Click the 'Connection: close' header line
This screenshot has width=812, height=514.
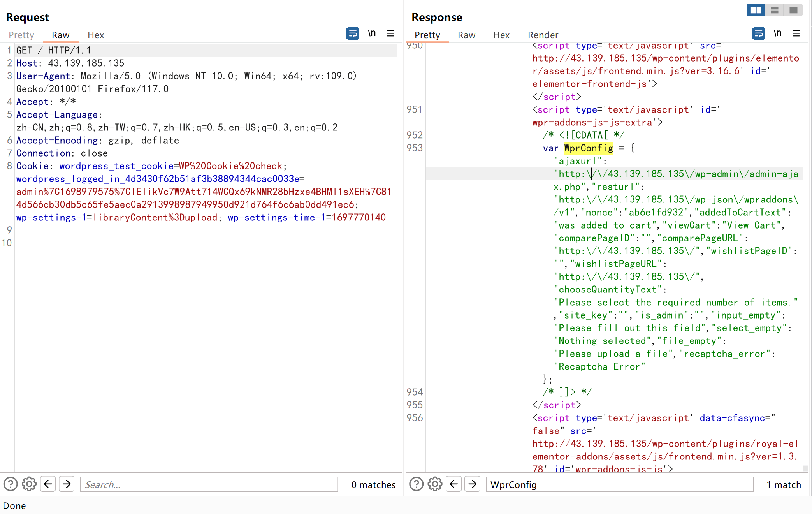tap(62, 153)
